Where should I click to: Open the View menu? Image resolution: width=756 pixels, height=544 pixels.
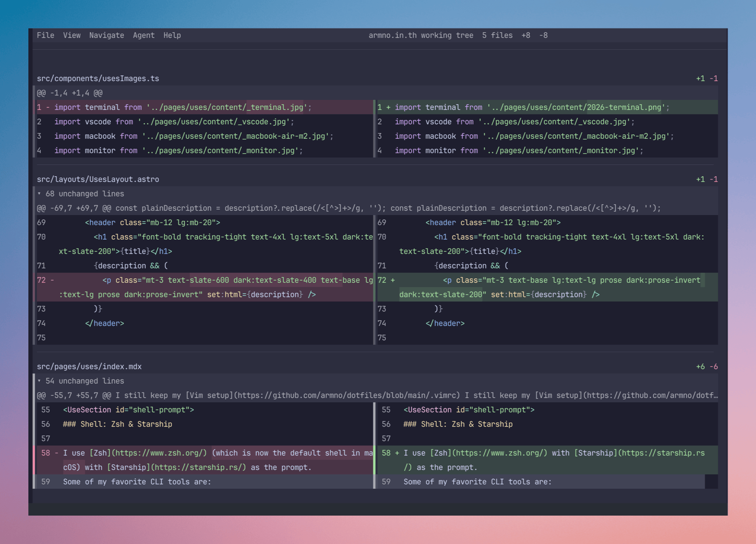(72, 36)
